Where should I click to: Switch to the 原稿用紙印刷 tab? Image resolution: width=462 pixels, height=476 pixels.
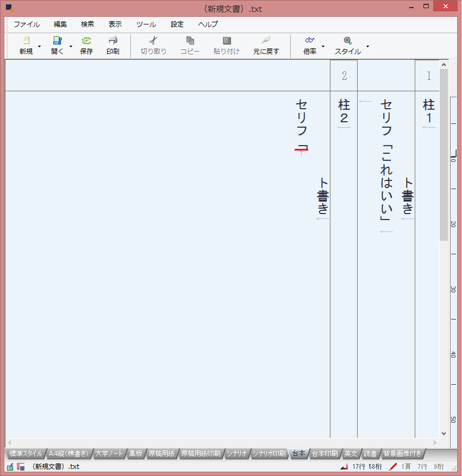pyautogui.click(x=201, y=454)
